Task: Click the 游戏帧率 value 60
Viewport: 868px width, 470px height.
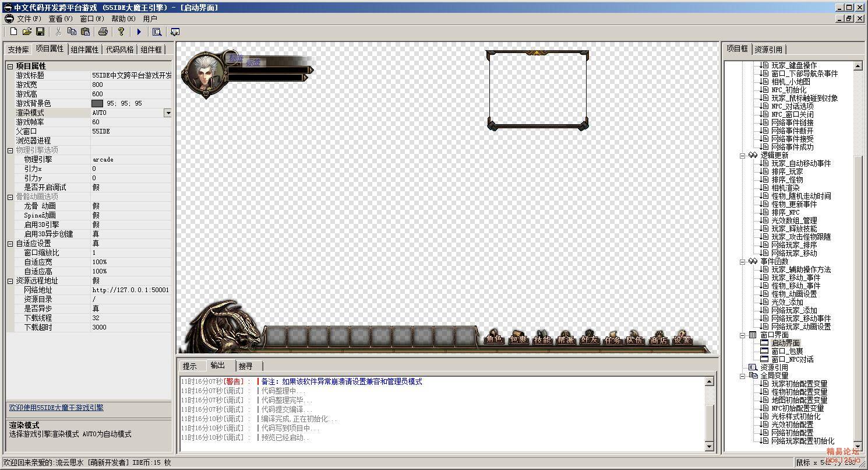Action: point(131,122)
